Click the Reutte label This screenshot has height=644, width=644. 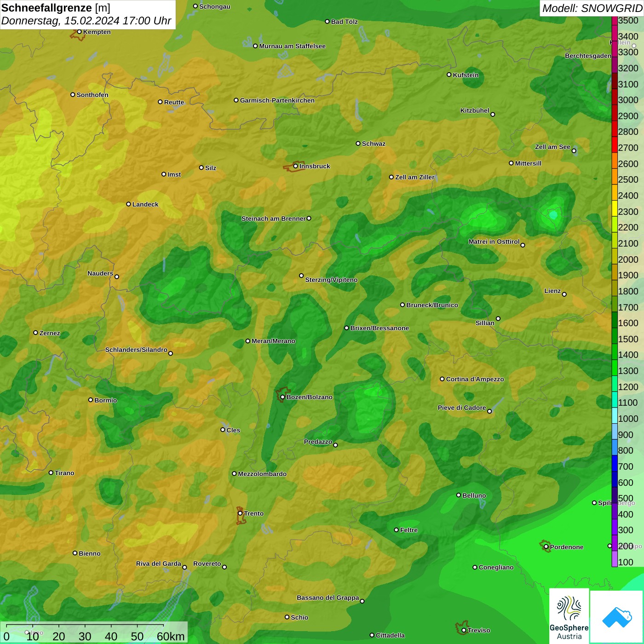(x=174, y=102)
